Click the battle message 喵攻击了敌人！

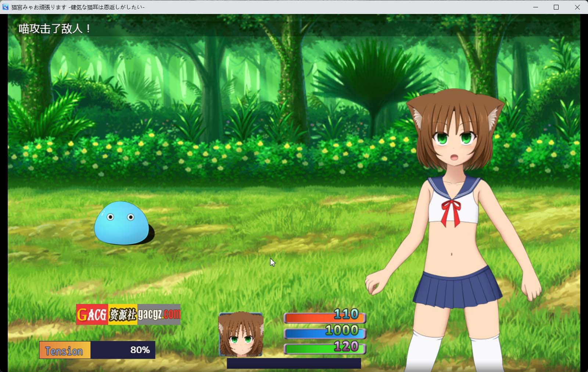(x=55, y=29)
